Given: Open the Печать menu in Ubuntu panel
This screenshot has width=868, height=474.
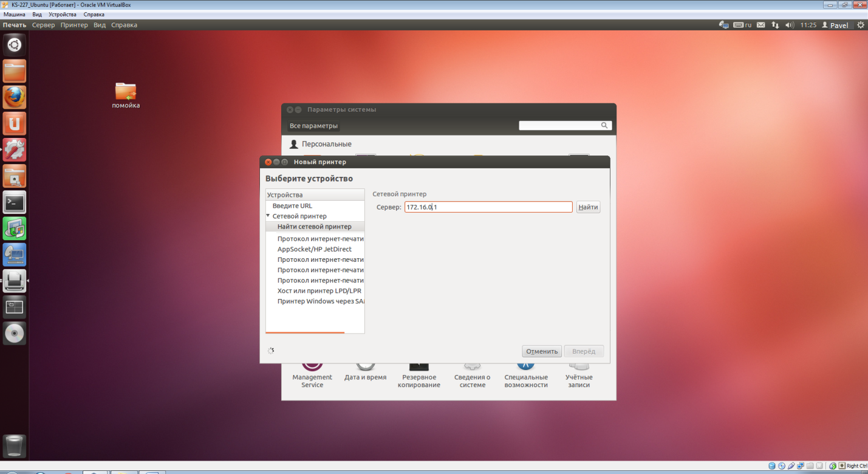Looking at the screenshot, I should 15,25.
